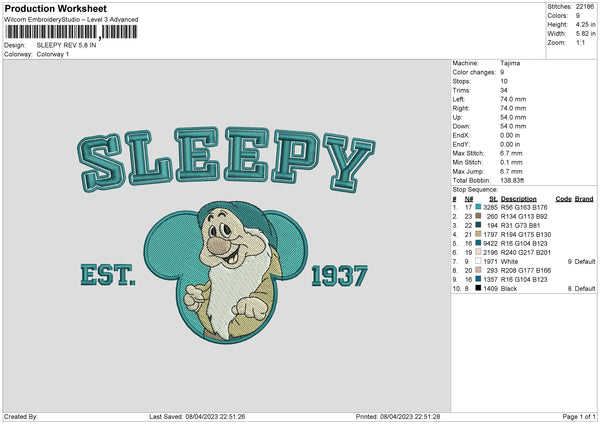Screen dimensions: 600x424
Task: Select the Right: measurement label
Action: (460, 108)
